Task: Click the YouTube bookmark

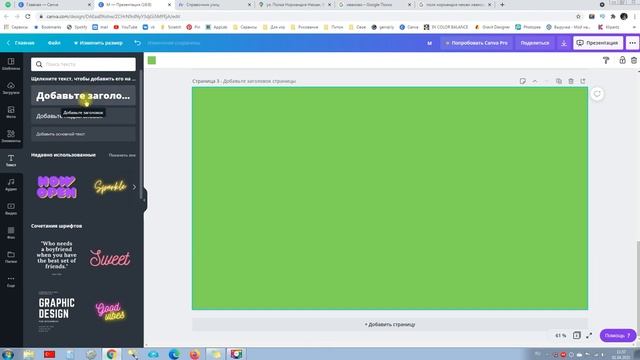Action: [x=125, y=27]
